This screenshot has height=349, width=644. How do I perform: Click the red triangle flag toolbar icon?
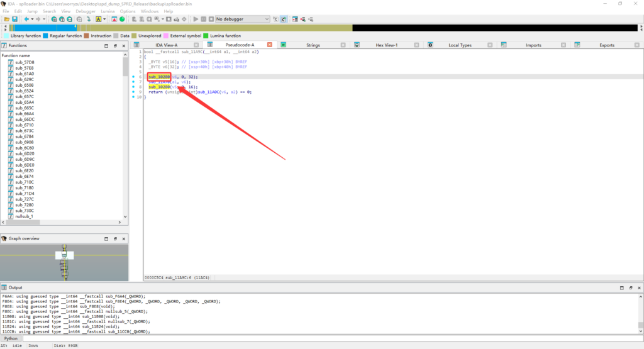pyautogui.click(x=114, y=19)
